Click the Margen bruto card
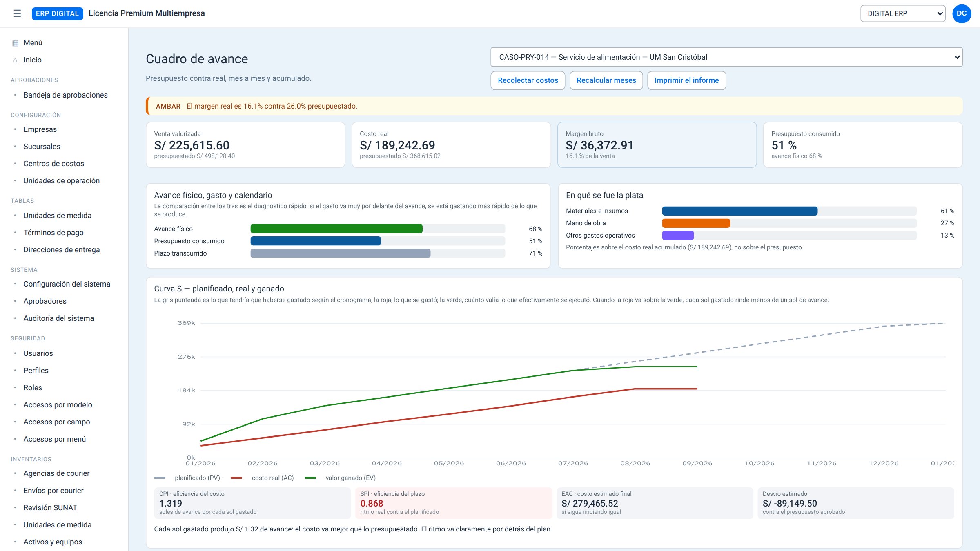The height and width of the screenshot is (551, 980). 657,145
